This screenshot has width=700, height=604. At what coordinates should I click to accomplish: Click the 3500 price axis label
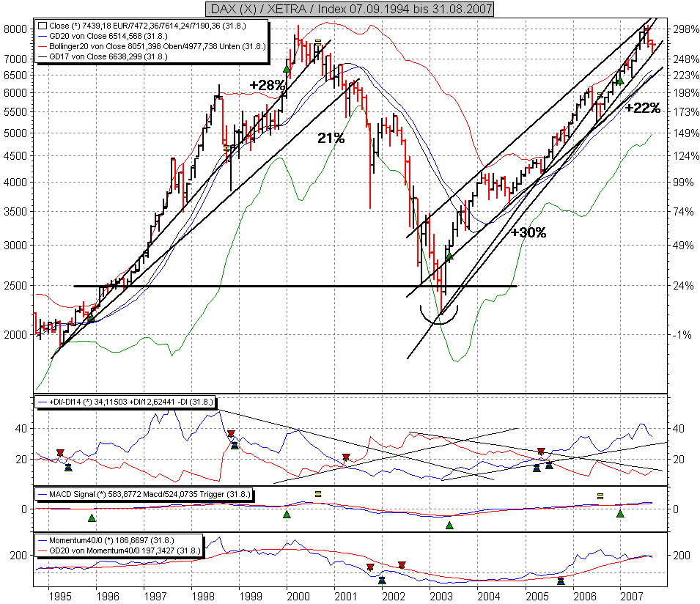click(x=15, y=212)
